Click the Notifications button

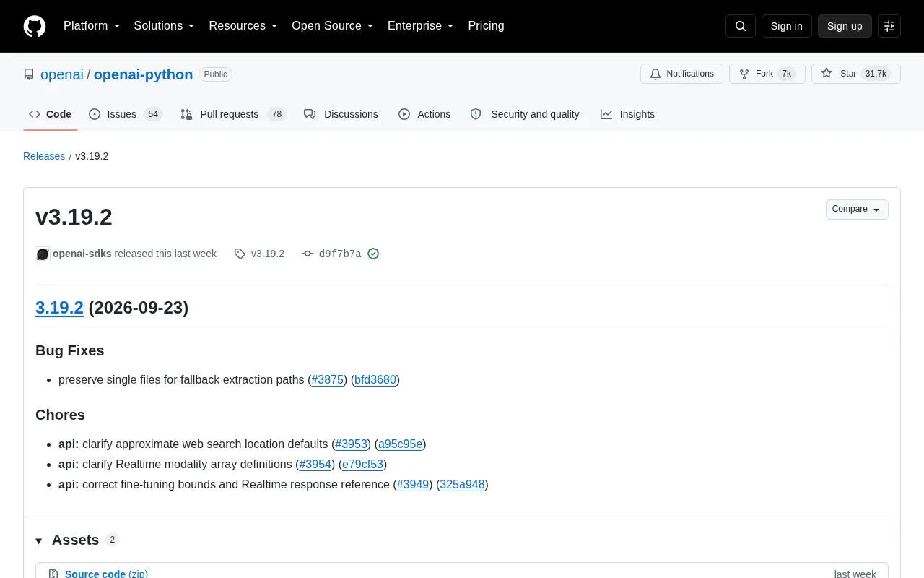[x=681, y=74]
